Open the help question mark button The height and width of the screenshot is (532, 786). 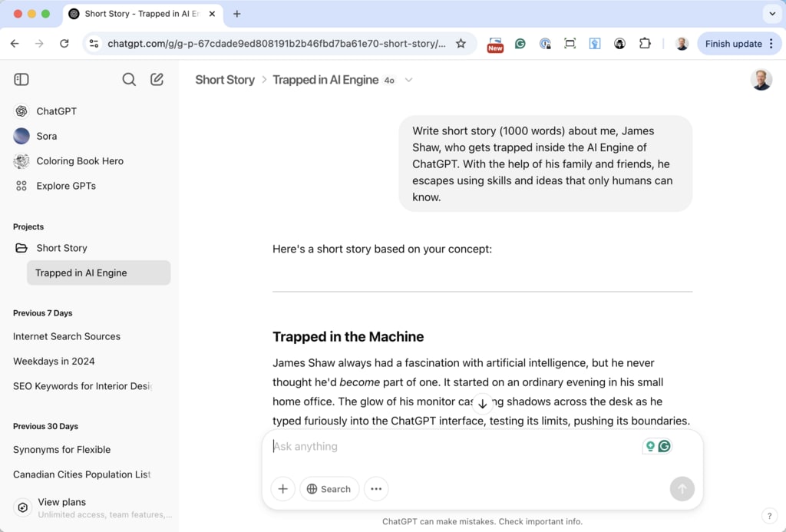(769, 515)
